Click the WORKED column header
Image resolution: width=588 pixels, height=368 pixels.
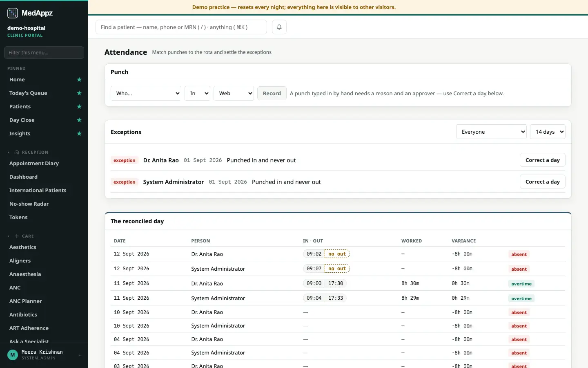(x=412, y=241)
